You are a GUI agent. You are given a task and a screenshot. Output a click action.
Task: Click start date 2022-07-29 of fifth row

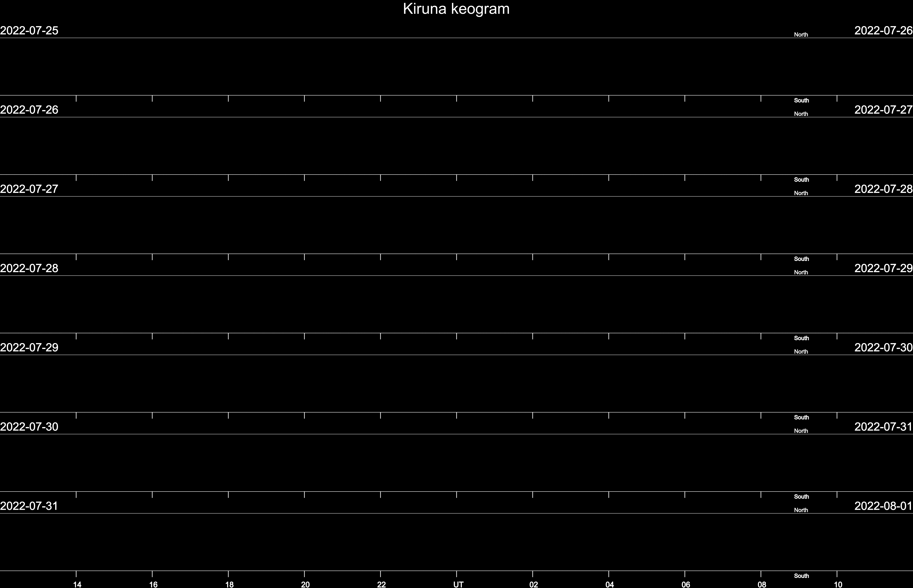click(29, 347)
